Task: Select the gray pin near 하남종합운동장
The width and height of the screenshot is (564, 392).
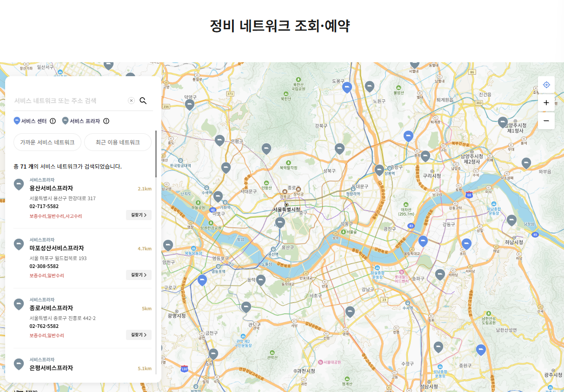Action: pyautogui.click(x=511, y=221)
